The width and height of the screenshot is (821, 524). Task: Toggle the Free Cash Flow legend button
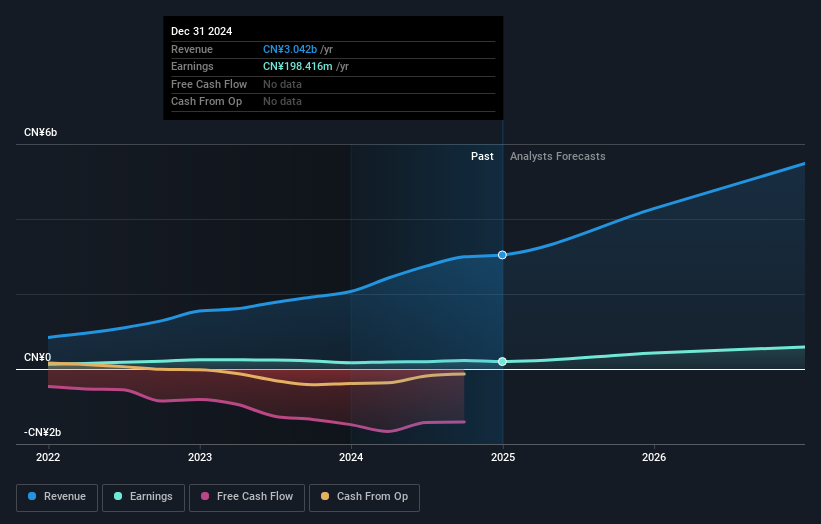tap(247, 497)
